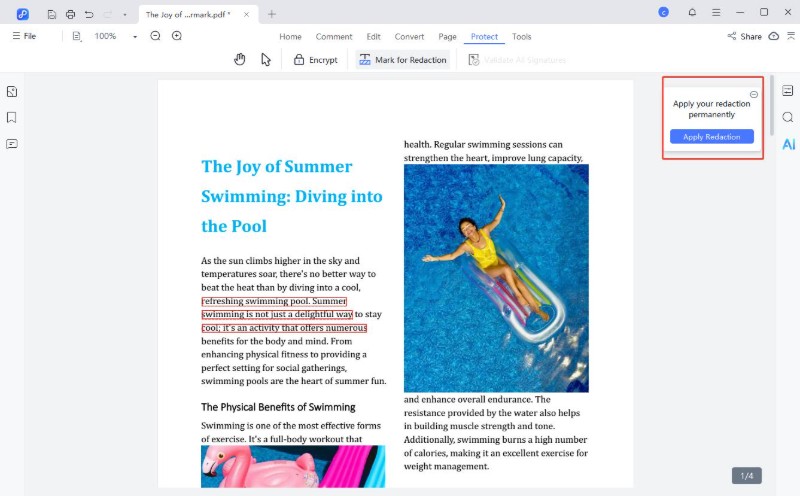
Task: Click the blue user account avatar
Action: [663, 12]
